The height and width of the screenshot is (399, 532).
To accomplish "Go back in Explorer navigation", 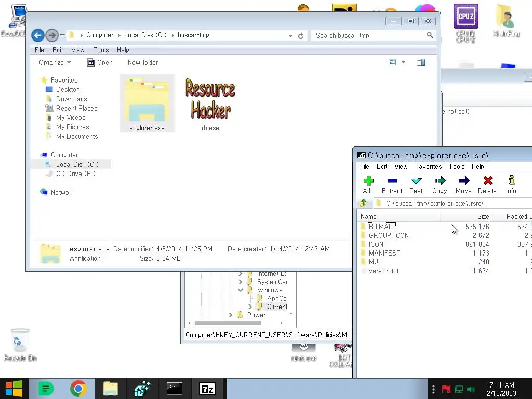I will pos(38,35).
